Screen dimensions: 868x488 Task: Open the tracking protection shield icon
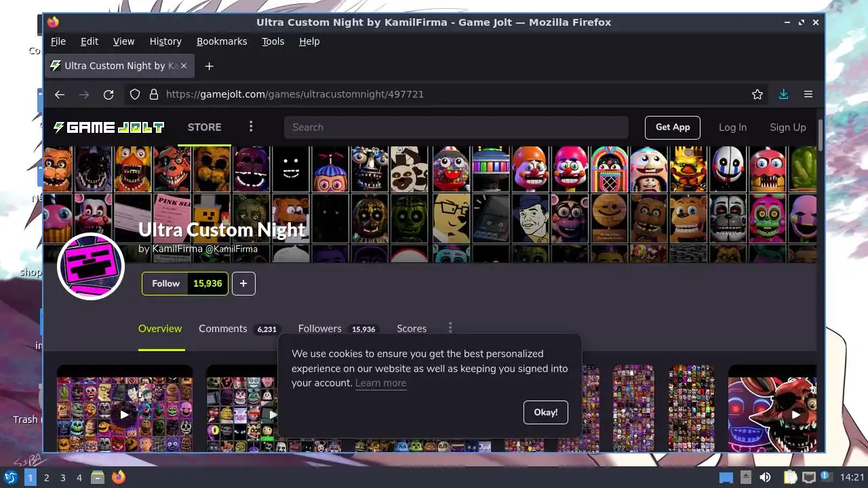135,94
